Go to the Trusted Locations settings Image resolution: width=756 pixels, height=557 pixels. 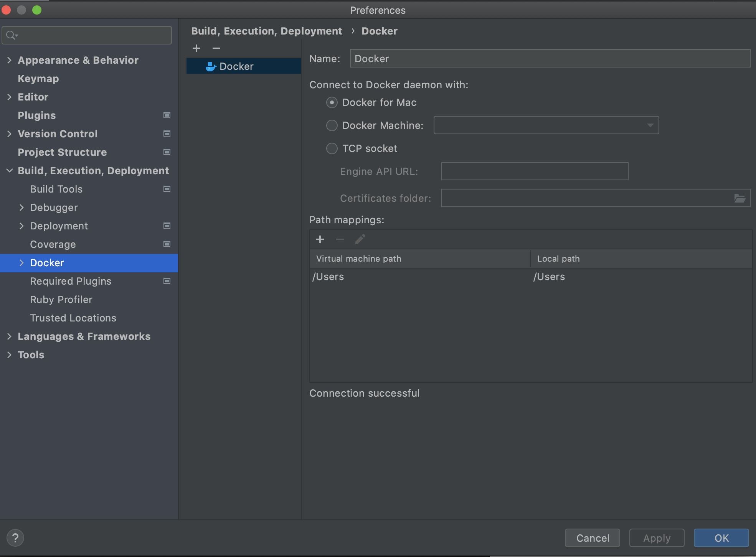[73, 318]
